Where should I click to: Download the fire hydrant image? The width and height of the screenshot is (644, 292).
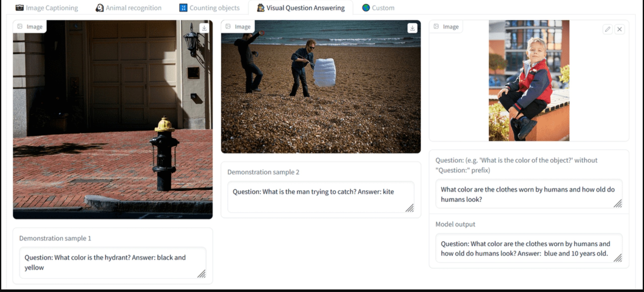pyautogui.click(x=204, y=28)
